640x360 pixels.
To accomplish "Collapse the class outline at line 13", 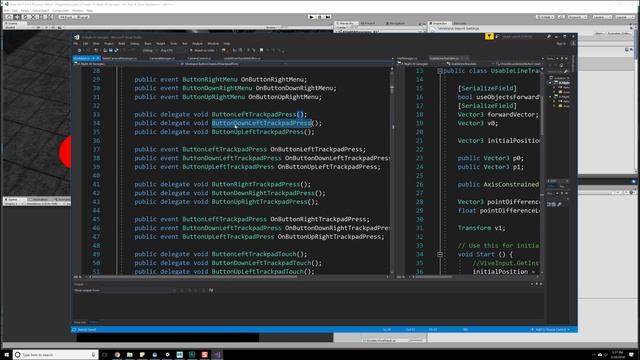I will 440,71.
